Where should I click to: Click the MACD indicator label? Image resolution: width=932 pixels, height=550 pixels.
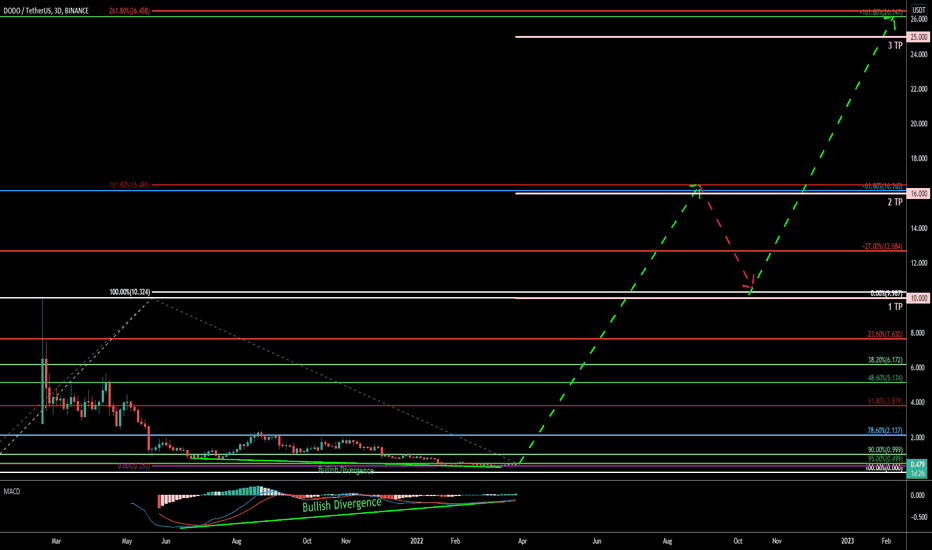[x=12, y=491]
